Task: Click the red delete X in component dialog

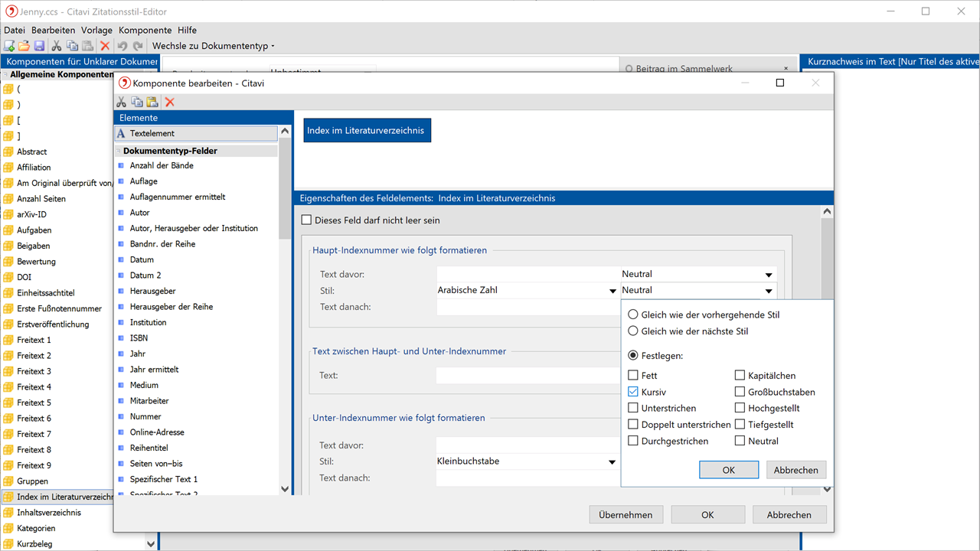Action: (170, 102)
